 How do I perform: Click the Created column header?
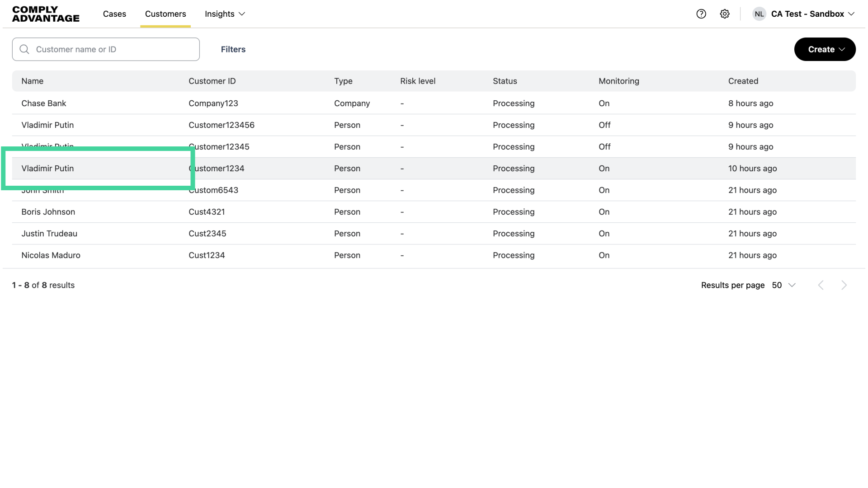(743, 81)
